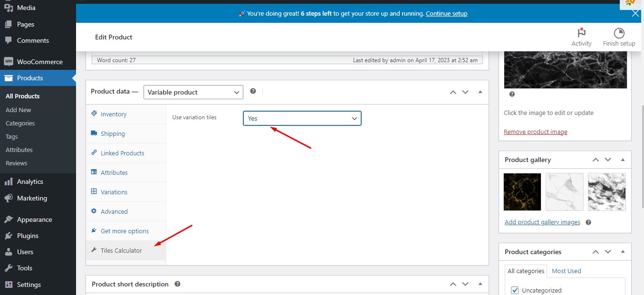Click the Activity flag icon

click(x=581, y=33)
